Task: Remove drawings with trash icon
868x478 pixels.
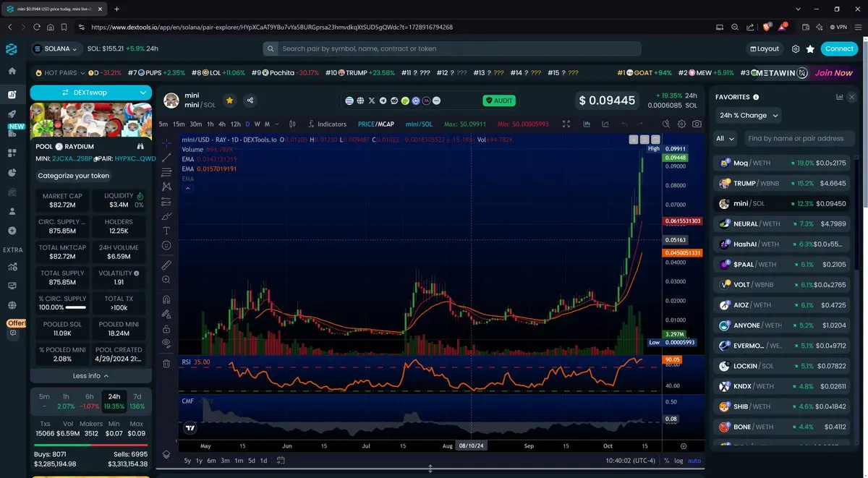Action: (x=166, y=363)
